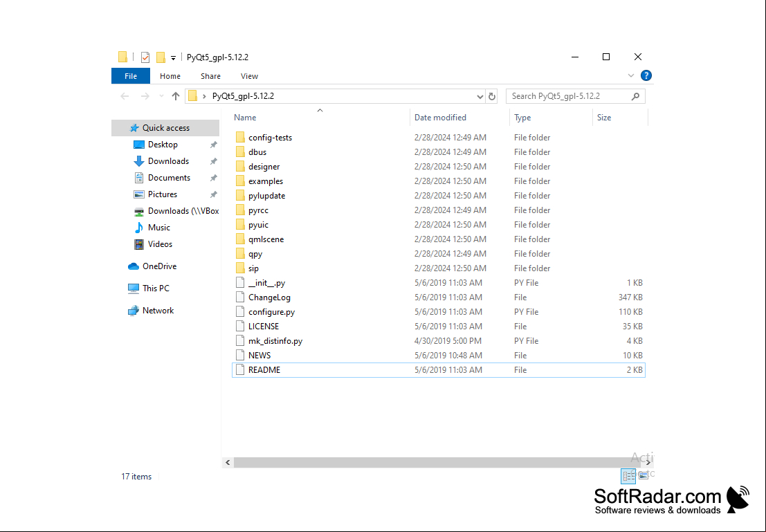Expand the ribbon with the chevron
This screenshot has width=766, height=532.
click(630, 75)
